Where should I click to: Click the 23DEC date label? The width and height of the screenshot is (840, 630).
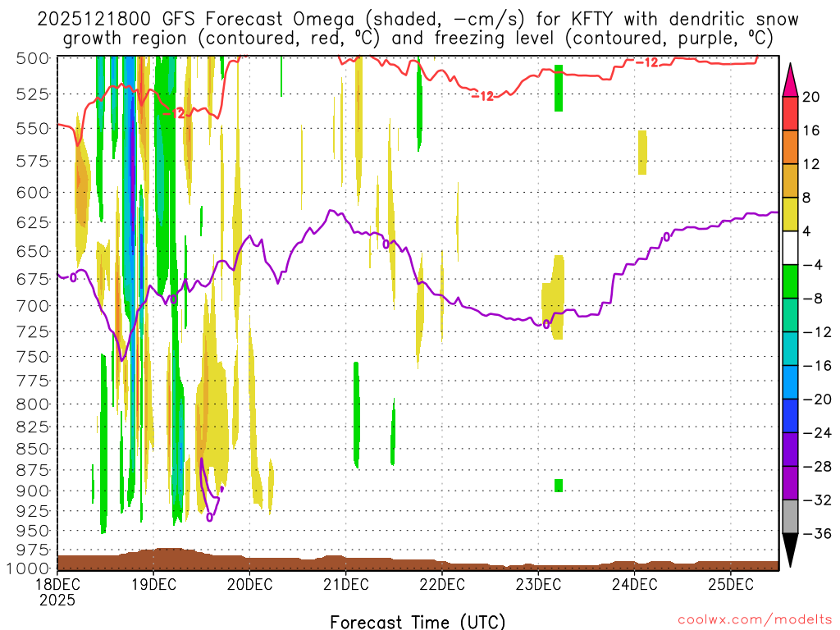coord(538,584)
